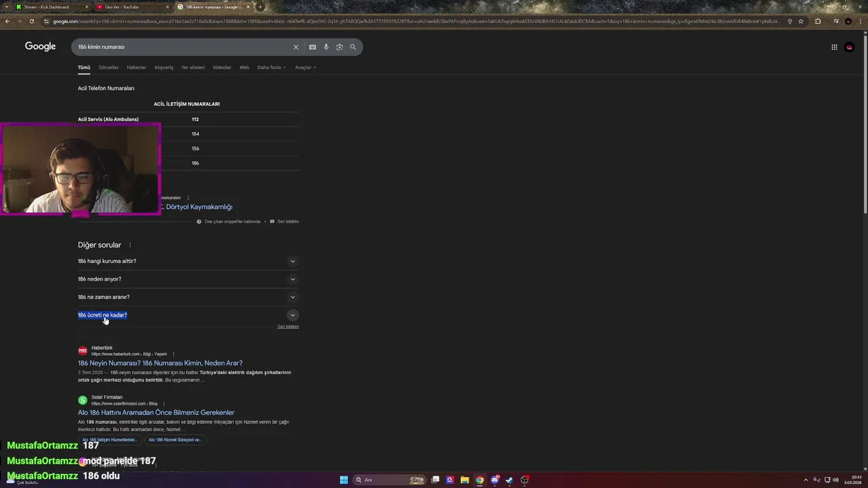
Task: Open "Alo 186 Hattını Aramadan Önce" result
Action: (x=156, y=412)
